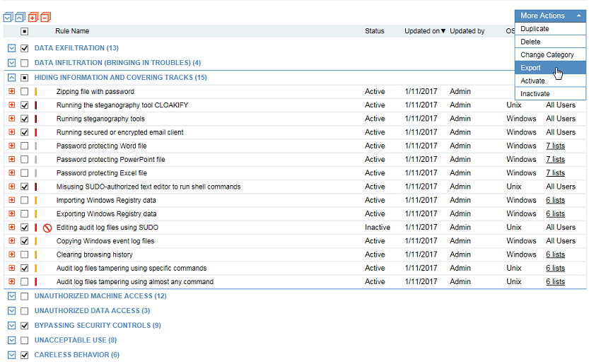The image size is (601, 364).
Task: Uncheck the Data Exfiltration category checkbox
Action: coord(25,48)
